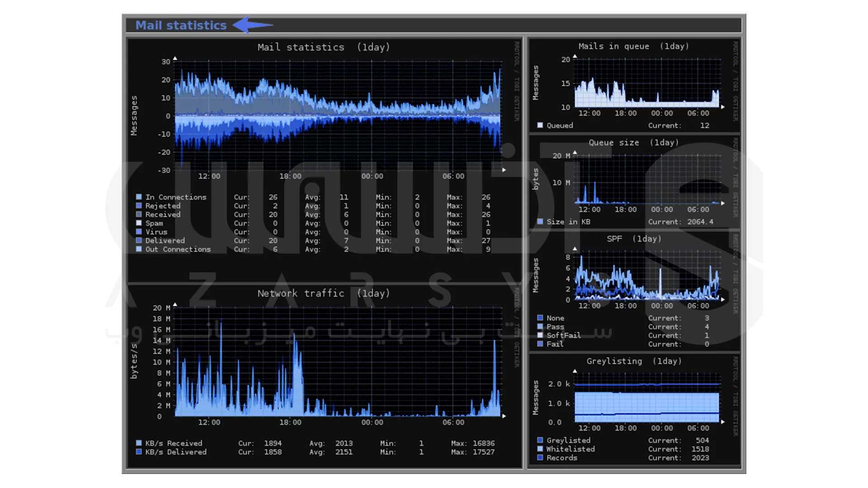Viewport: 868px width, 488px height.
Task: Click the SPF Pass legend swatch
Action: pyautogui.click(x=540, y=326)
